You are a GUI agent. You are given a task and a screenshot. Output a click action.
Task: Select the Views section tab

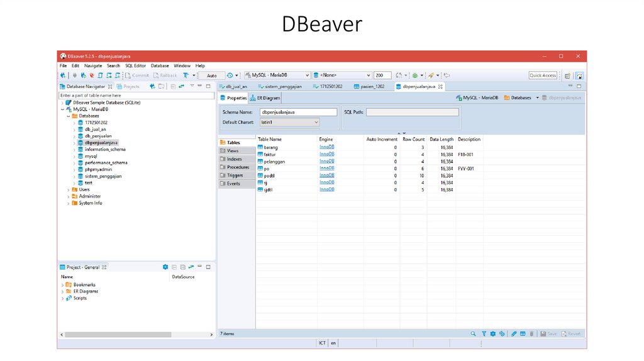[237, 151]
